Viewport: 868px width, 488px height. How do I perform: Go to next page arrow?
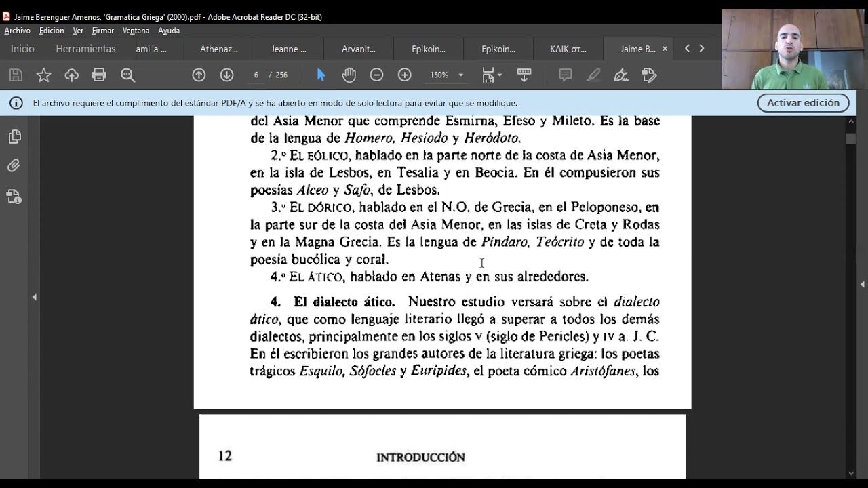click(227, 75)
